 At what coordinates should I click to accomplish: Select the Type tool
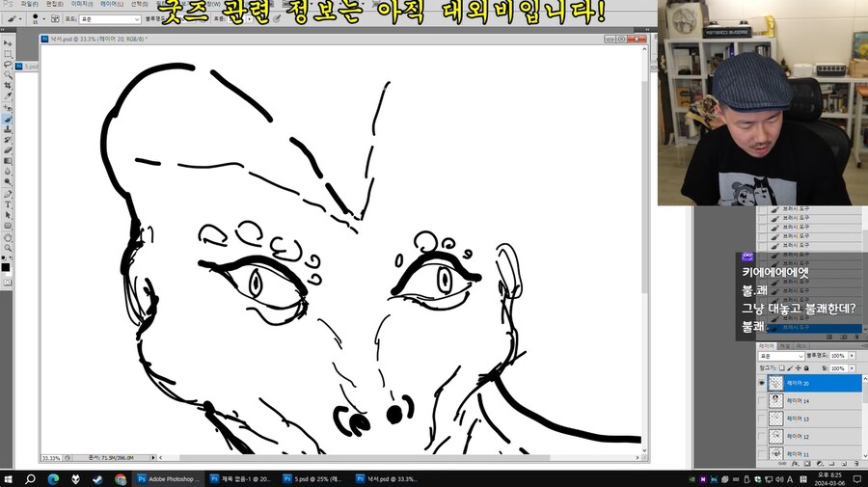8,204
